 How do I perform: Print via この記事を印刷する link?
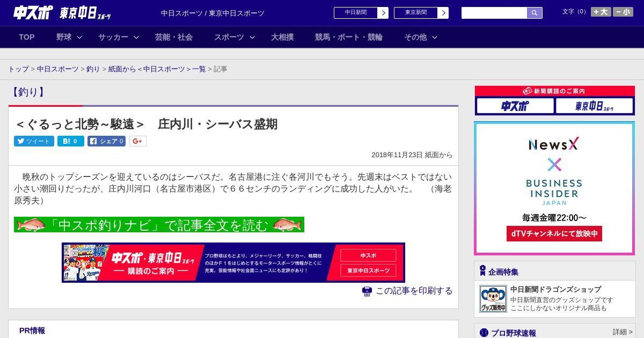(x=414, y=291)
